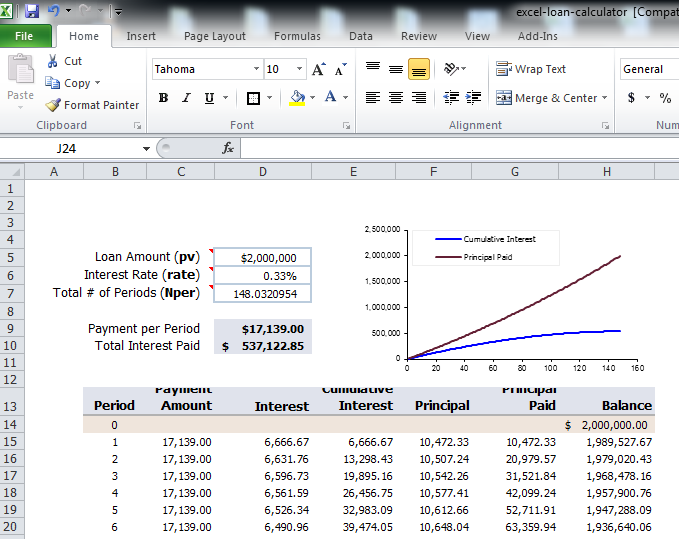This screenshot has height=539, width=679.
Task: Open Fill Color palette dropdown arrow
Action: click(313, 98)
